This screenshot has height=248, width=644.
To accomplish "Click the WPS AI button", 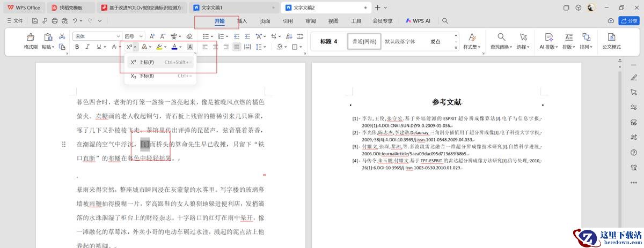I will [418, 21].
